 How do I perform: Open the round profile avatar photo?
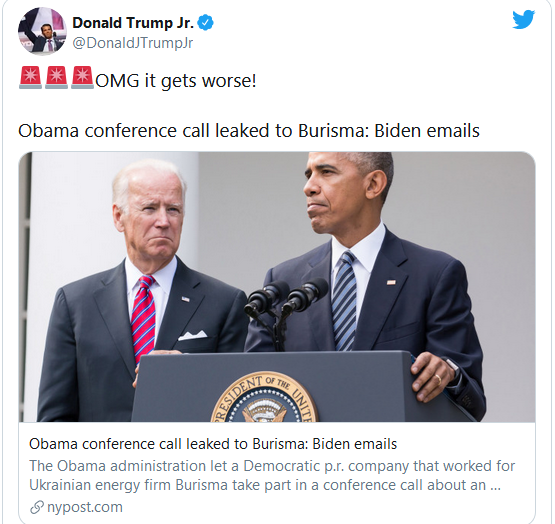coord(42,31)
